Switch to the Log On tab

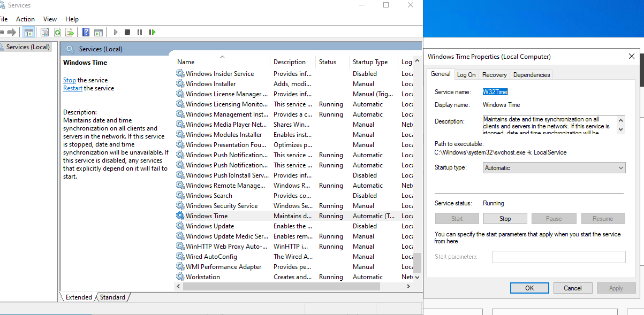[466, 75]
